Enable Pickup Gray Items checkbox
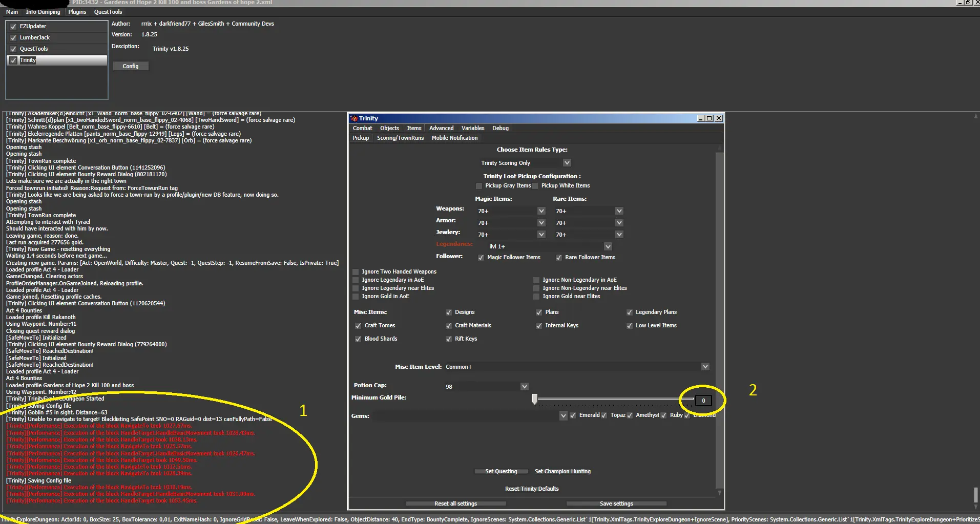This screenshot has height=524, width=980. click(479, 186)
